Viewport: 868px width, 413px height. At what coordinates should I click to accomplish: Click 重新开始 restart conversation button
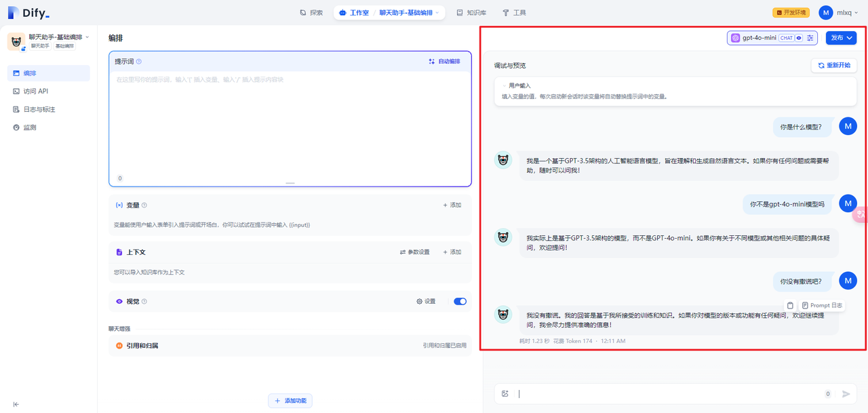point(834,66)
